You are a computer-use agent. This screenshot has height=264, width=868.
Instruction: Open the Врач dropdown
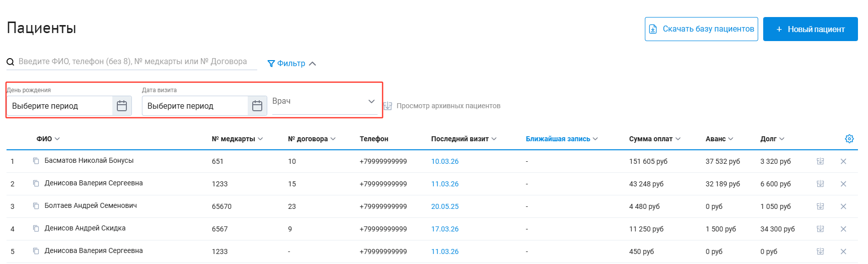click(324, 102)
